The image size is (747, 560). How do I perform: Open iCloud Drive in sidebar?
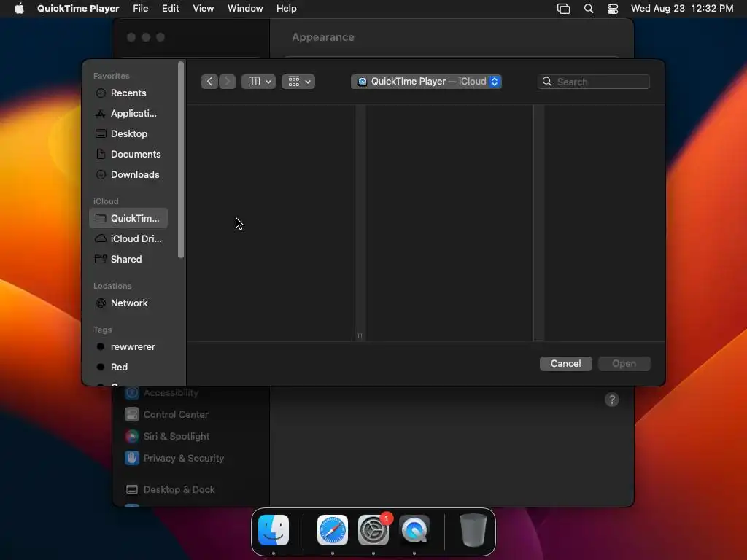click(128, 238)
